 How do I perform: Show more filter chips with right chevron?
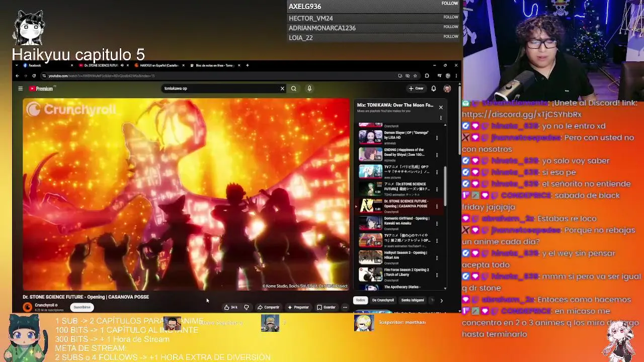[x=441, y=301]
